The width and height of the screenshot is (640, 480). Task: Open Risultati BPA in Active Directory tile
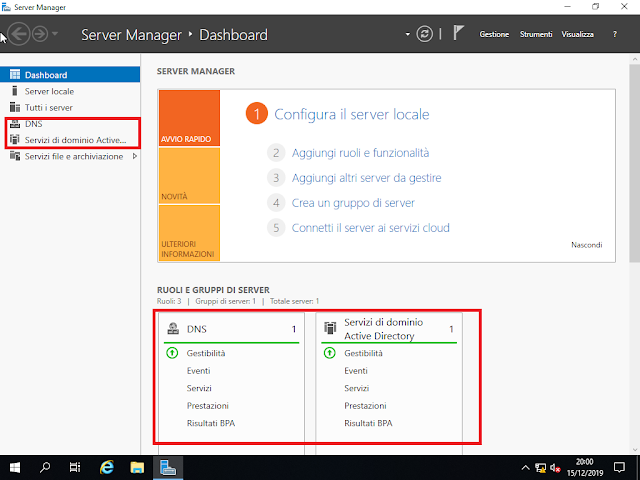click(x=368, y=423)
